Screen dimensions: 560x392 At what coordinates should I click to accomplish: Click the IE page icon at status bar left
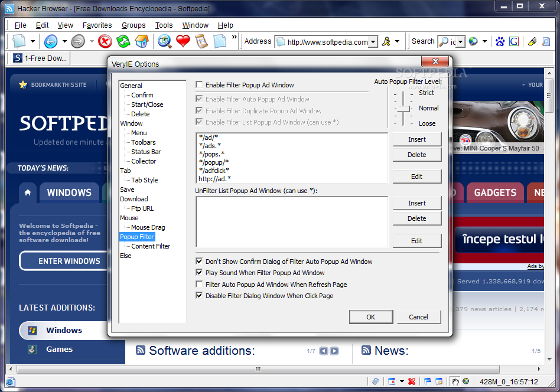(x=11, y=381)
